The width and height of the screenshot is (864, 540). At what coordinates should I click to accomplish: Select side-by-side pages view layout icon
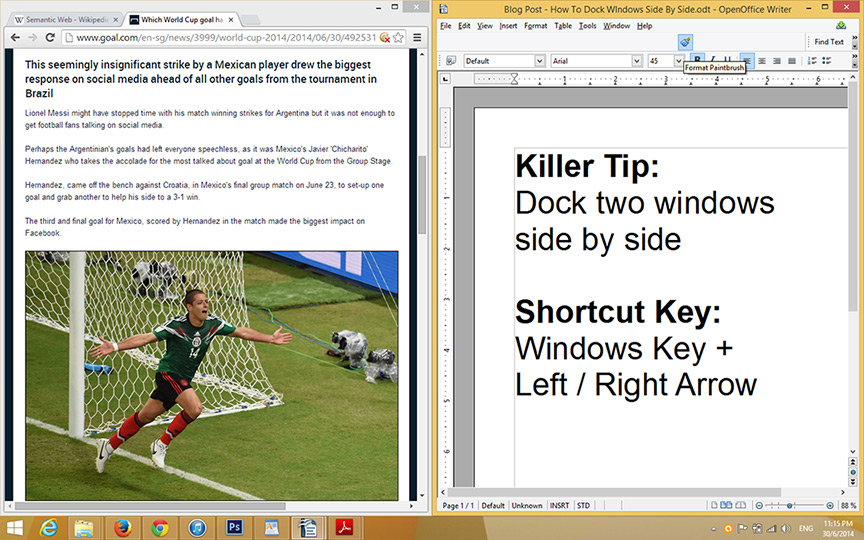pyautogui.click(x=726, y=505)
